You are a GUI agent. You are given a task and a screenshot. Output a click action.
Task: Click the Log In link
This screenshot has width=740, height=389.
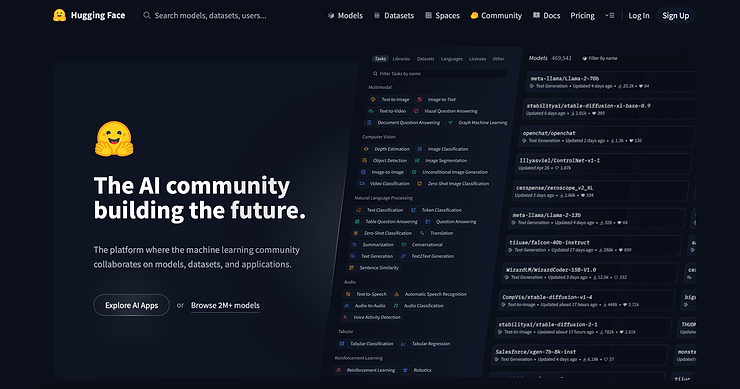click(x=639, y=16)
